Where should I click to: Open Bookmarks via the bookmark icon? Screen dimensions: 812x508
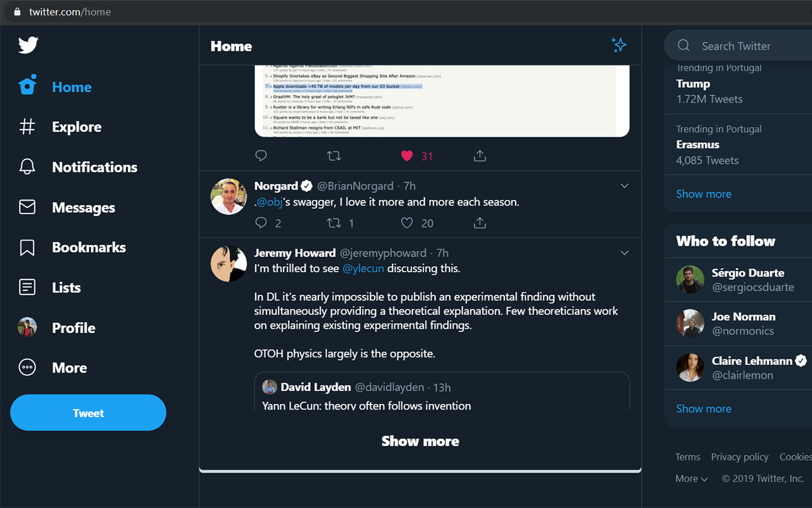pos(27,247)
